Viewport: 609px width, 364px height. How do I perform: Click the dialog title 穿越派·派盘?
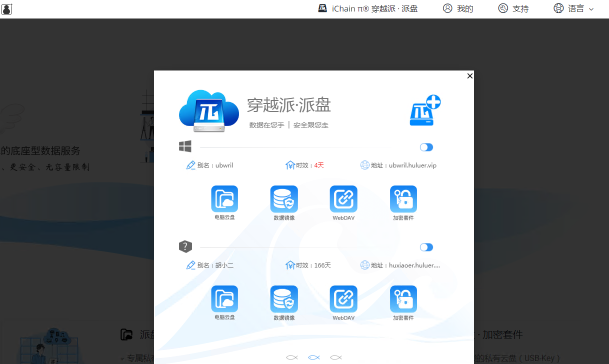(x=289, y=105)
